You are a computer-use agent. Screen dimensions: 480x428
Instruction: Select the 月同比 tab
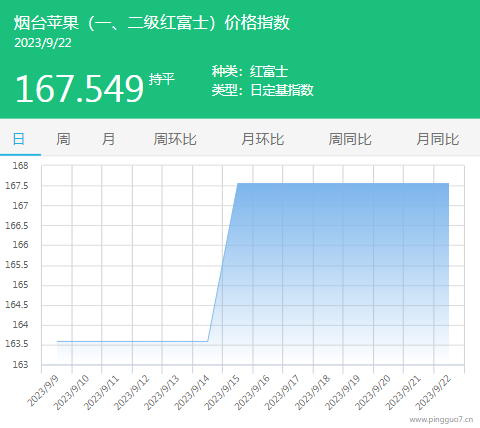point(438,139)
